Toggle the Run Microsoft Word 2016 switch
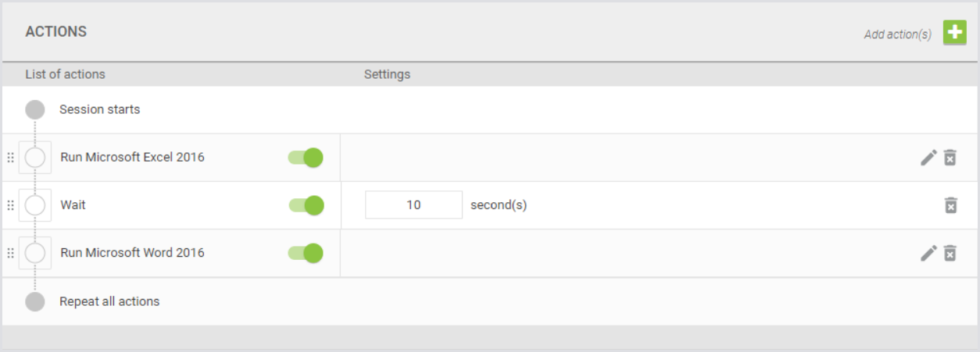 click(x=306, y=253)
